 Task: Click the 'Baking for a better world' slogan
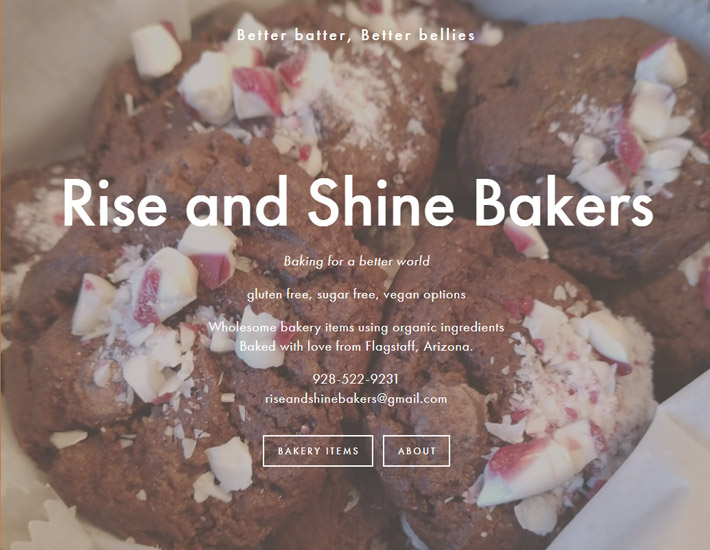[356, 261]
